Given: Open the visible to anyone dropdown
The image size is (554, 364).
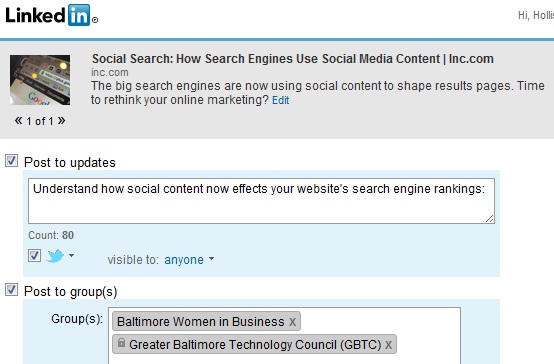Looking at the screenshot, I should click(x=184, y=260).
